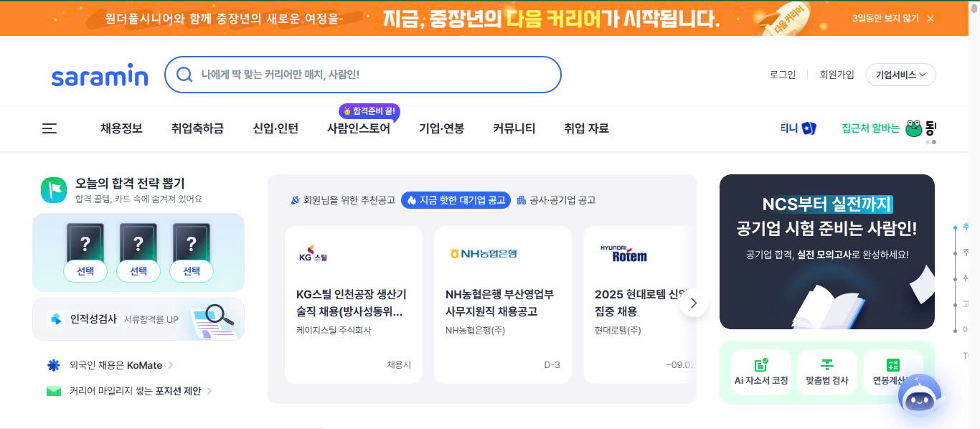
Task: Click the magnifier search icon
Action: point(184,75)
